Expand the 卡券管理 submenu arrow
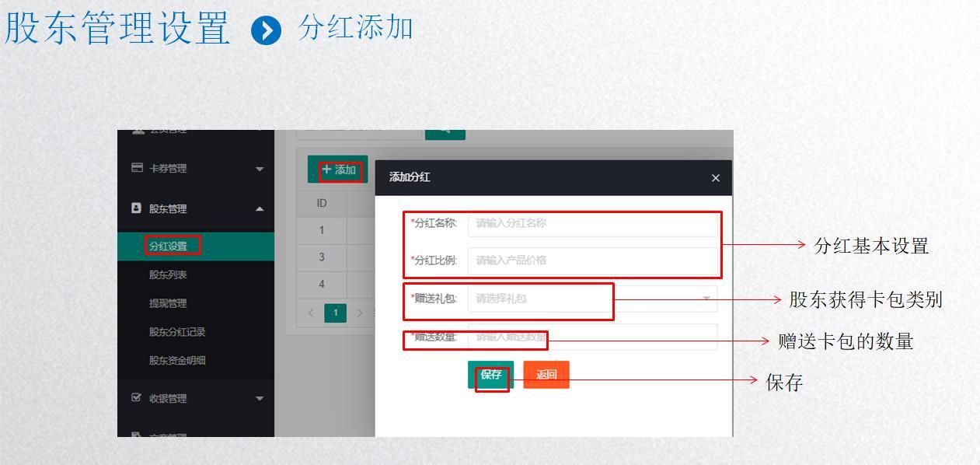Screen dimensions: 980x465 point(260,169)
